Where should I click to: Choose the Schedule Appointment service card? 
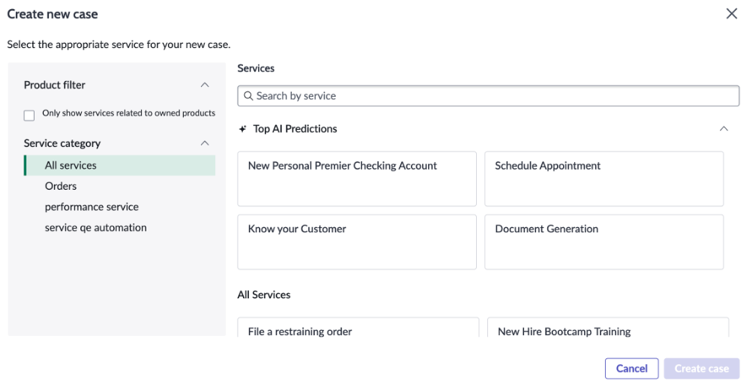(604, 179)
